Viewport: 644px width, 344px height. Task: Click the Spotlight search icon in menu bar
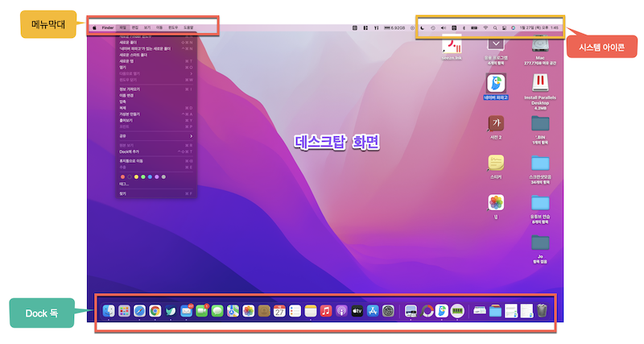point(495,28)
